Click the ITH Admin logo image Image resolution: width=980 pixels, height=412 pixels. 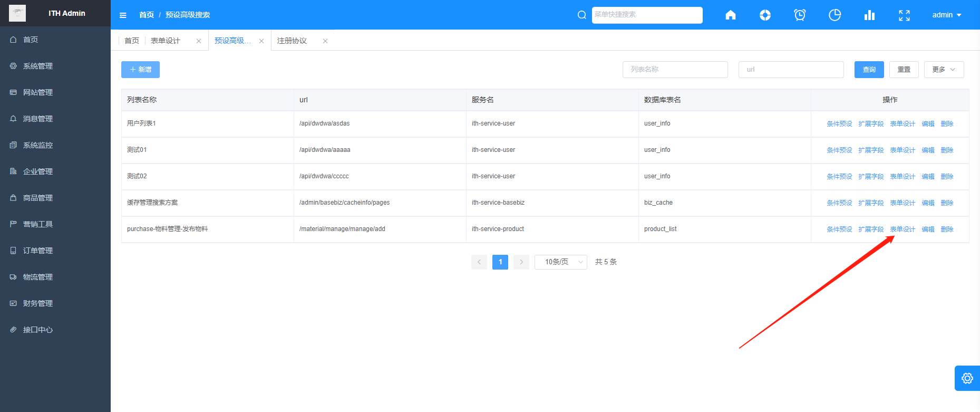[17, 13]
